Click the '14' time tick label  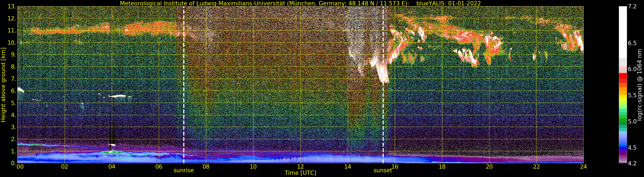[347, 167]
